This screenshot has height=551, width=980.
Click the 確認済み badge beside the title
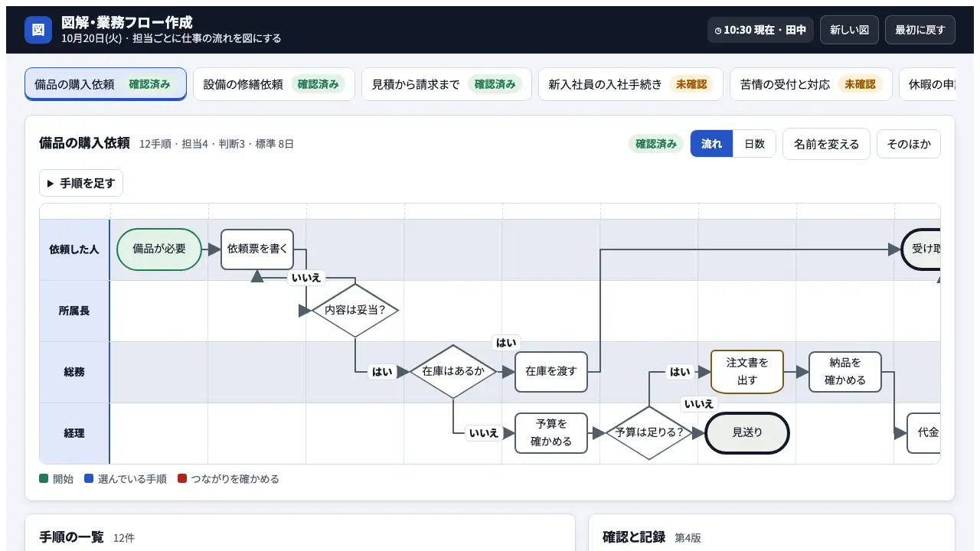(656, 144)
